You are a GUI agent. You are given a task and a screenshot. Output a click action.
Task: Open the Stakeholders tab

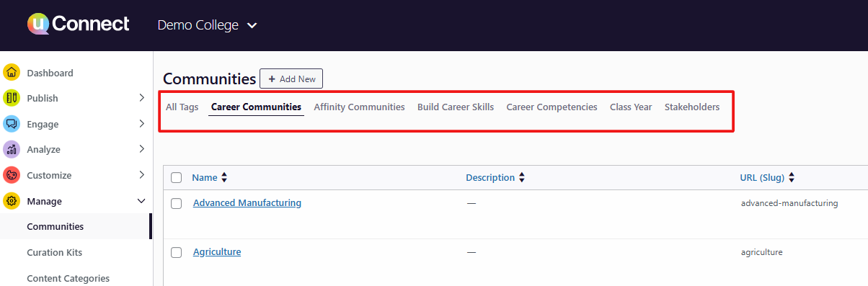[x=692, y=107]
